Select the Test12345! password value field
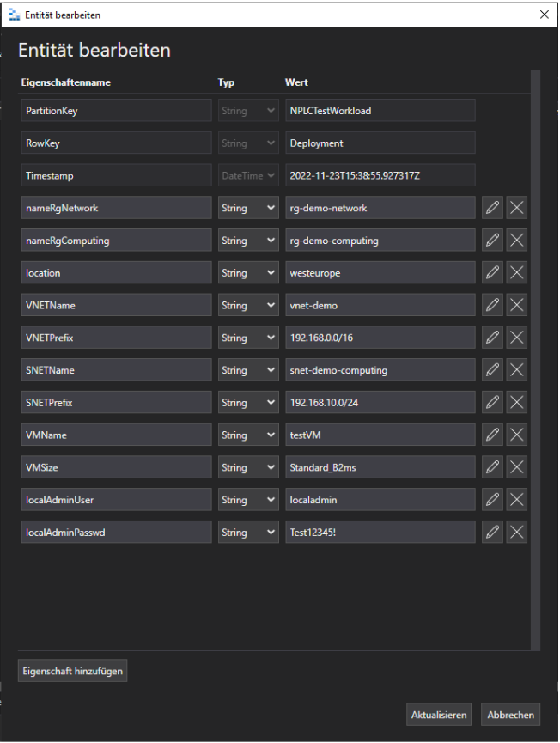560x743 pixels. 380,532
